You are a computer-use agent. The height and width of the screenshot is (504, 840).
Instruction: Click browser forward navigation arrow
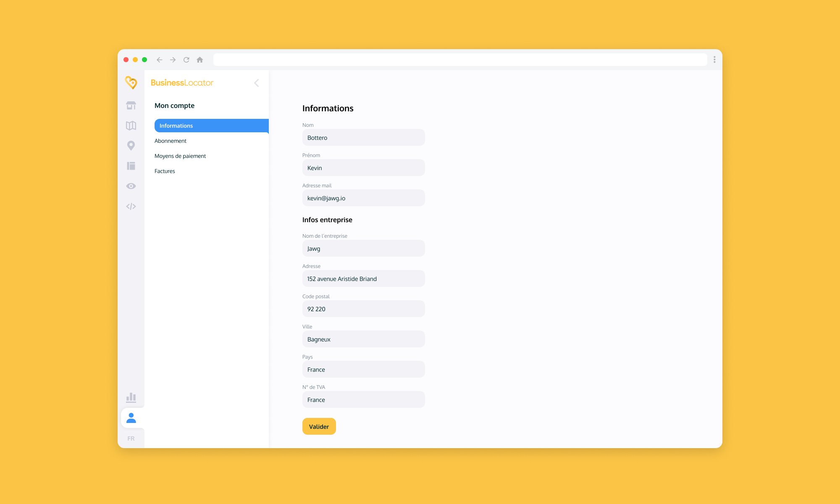173,59
